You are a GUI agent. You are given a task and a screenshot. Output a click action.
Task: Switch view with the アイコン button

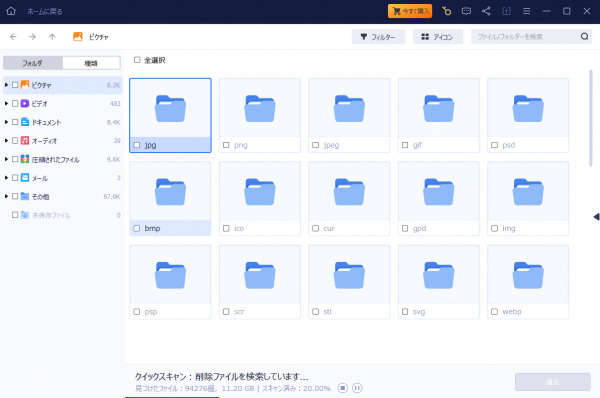pos(438,37)
